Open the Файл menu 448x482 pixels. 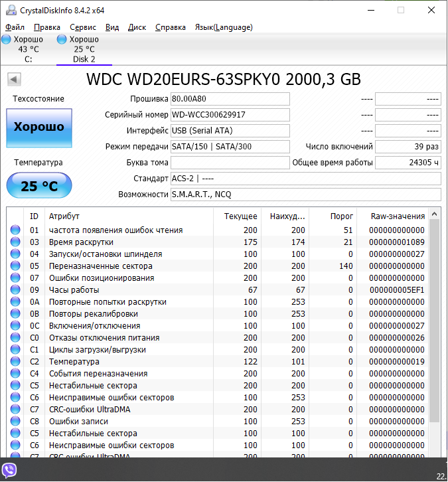point(15,27)
